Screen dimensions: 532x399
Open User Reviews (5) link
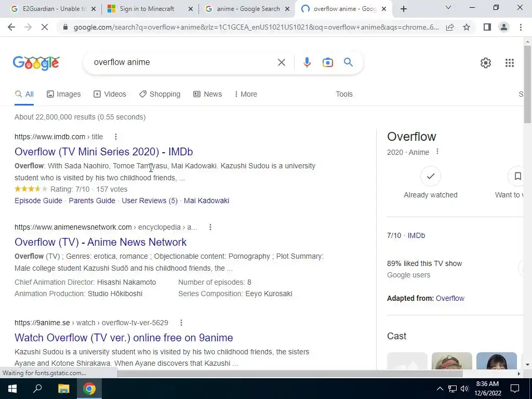[x=150, y=201]
